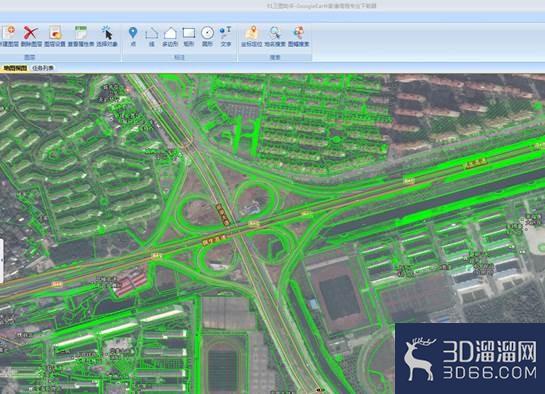Click the red X Delete Layer icon
Screen dimensions: 545x394
tap(31, 36)
